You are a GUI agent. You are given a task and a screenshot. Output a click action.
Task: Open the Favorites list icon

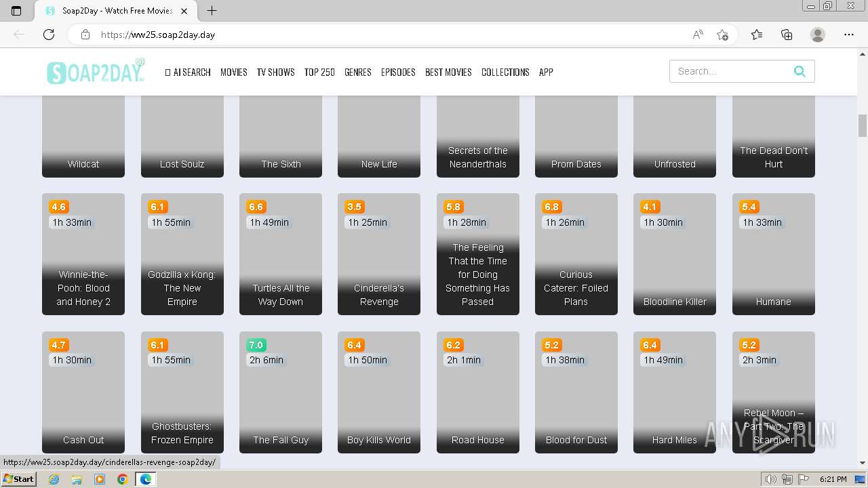(757, 35)
